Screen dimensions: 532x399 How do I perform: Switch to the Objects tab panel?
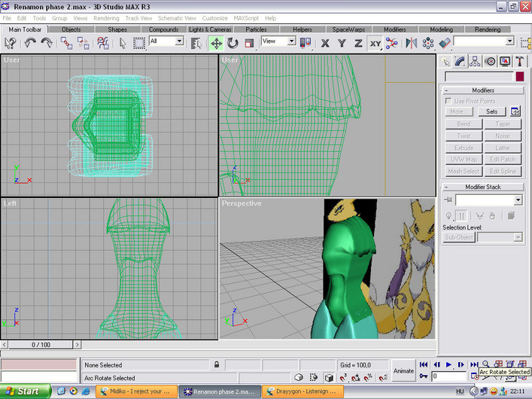pyautogui.click(x=71, y=29)
